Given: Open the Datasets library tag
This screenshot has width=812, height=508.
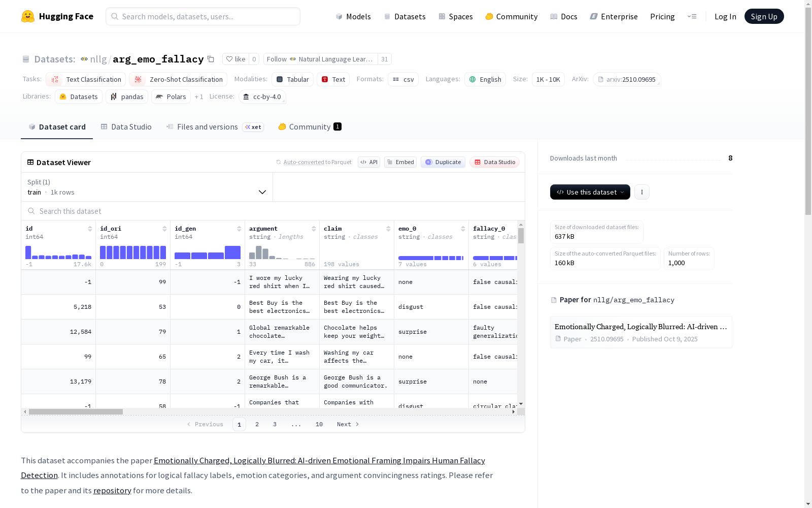Looking at the screenshot, I should tap(79, 97).
